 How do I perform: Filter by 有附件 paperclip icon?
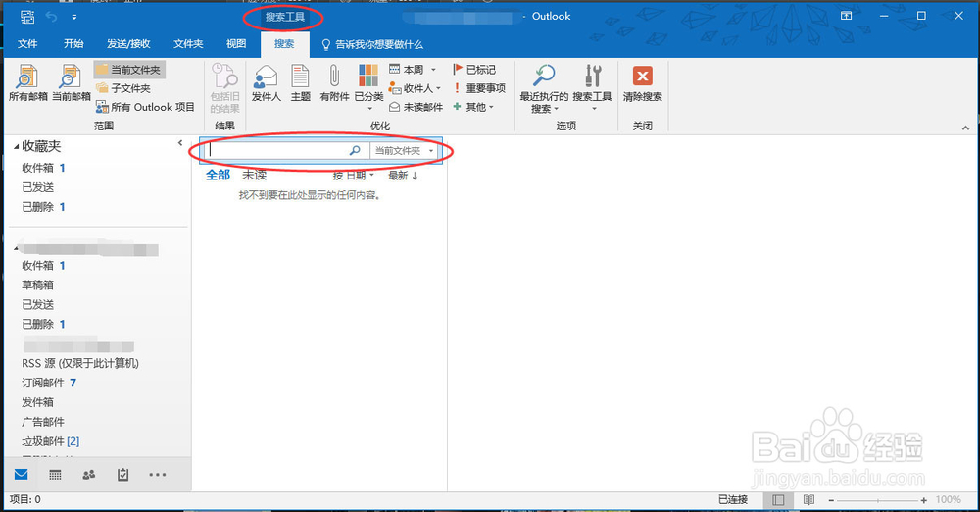coord(334,82)
